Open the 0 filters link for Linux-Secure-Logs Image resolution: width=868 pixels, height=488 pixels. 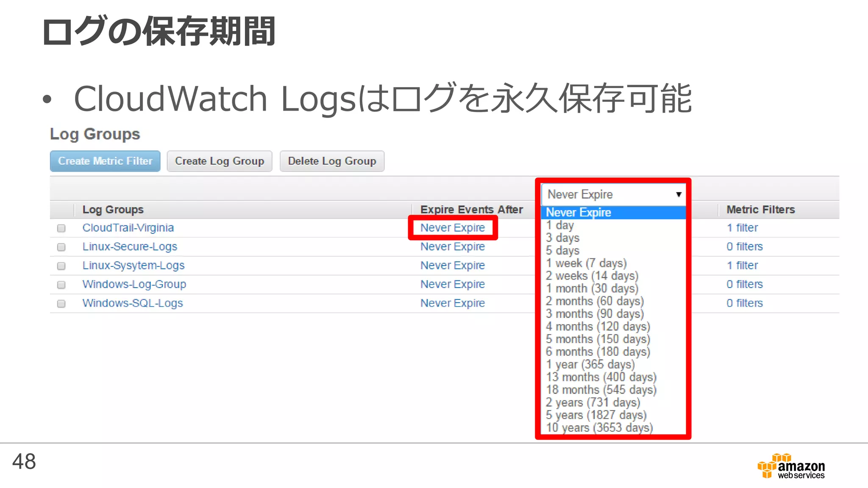[x=745, y=247]
